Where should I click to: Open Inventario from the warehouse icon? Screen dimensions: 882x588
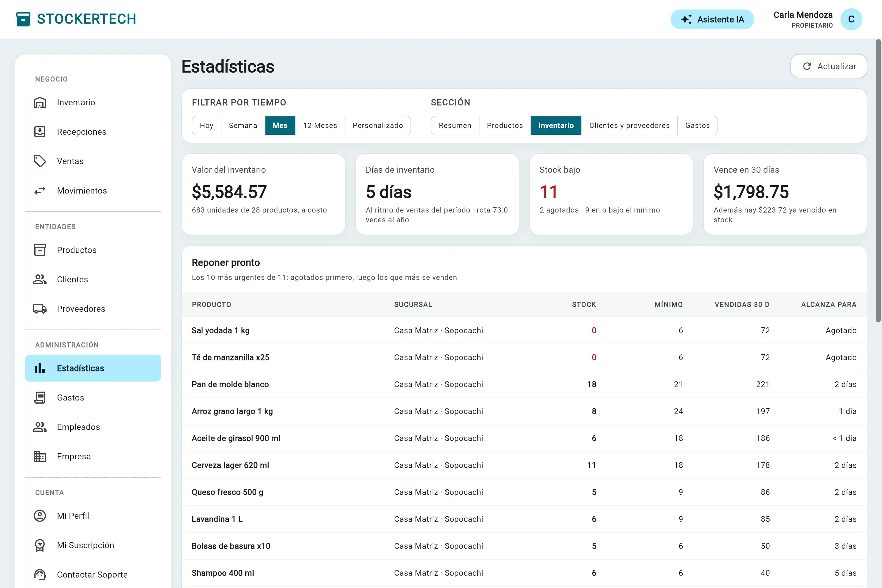pos(40,102)
